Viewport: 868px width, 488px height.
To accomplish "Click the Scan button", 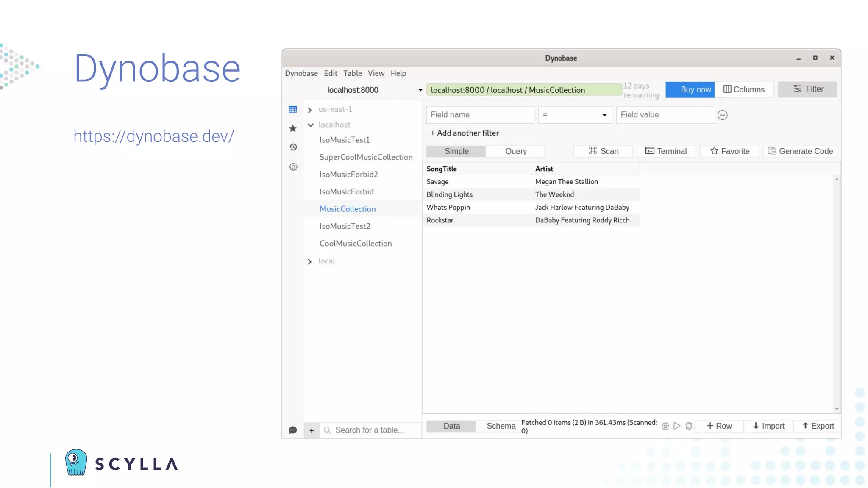I will pyautogui.click(x=603, y=151).
